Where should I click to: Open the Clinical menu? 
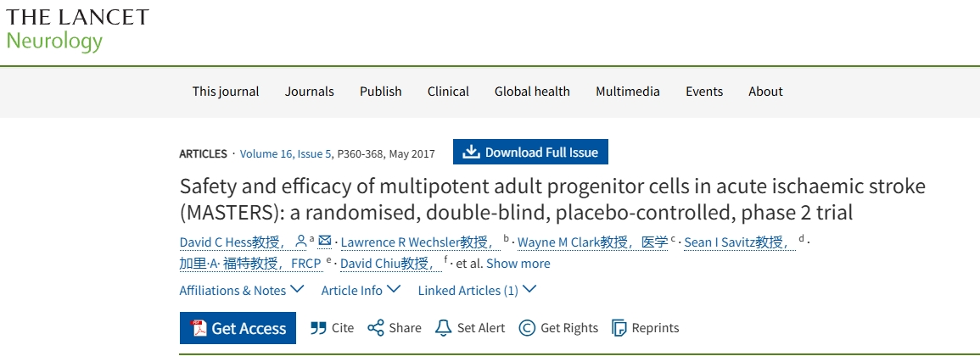[448, 92]
